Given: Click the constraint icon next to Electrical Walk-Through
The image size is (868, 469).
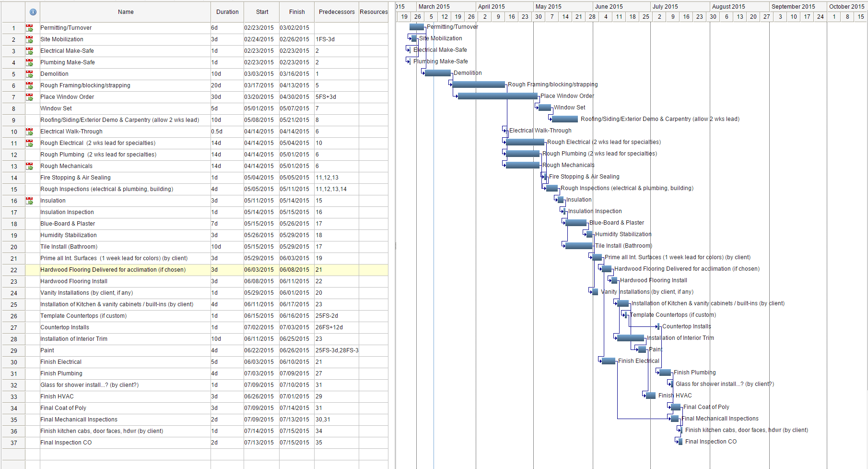Looking at the screenshot, I should (30, 132).
